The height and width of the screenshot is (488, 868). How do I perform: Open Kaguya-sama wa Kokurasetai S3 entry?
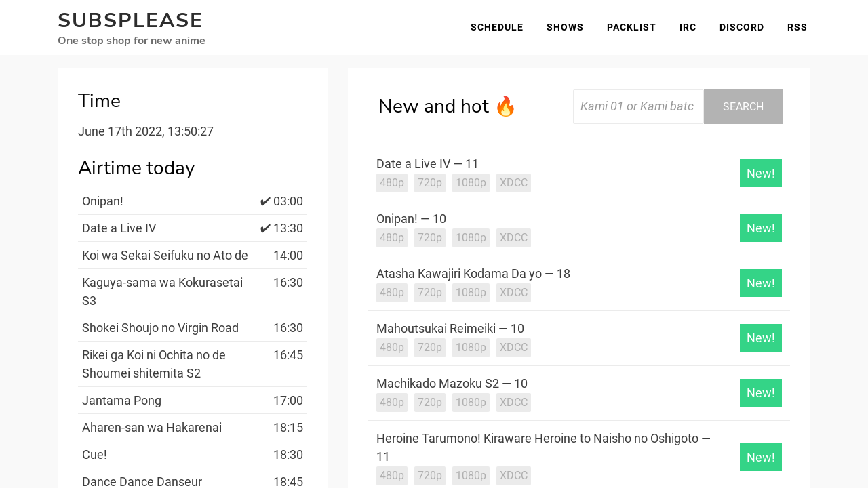[163, 291]
